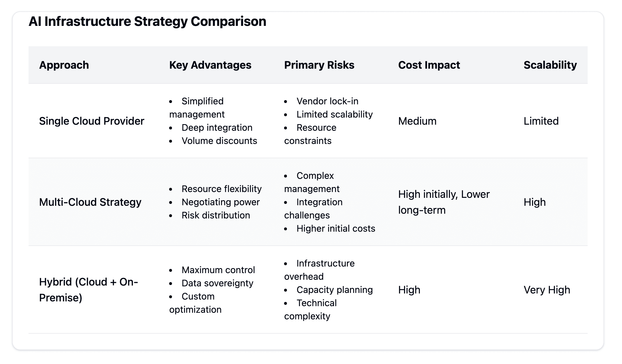Click the Cost Impact column header
Viewport: 622px width, 364px height.
tap(429, 65)
